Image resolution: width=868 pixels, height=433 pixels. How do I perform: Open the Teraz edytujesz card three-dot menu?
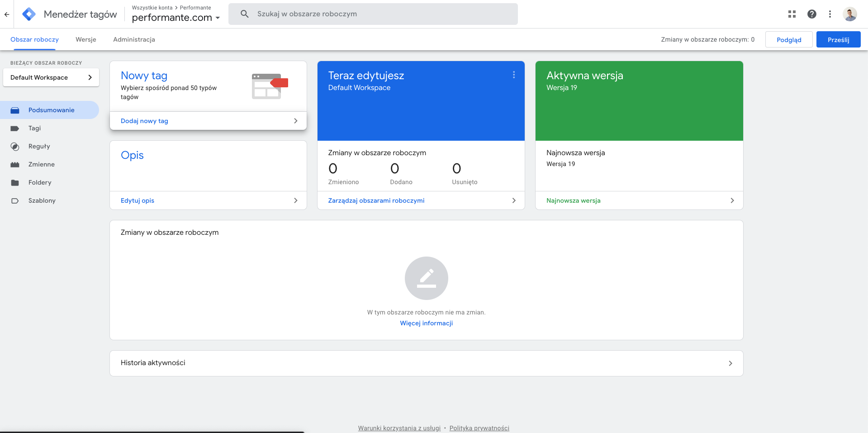[x=514, y=75]
